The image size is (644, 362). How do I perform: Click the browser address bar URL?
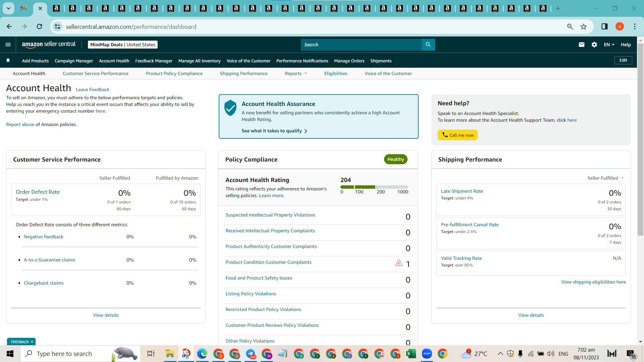pos(131,26)
